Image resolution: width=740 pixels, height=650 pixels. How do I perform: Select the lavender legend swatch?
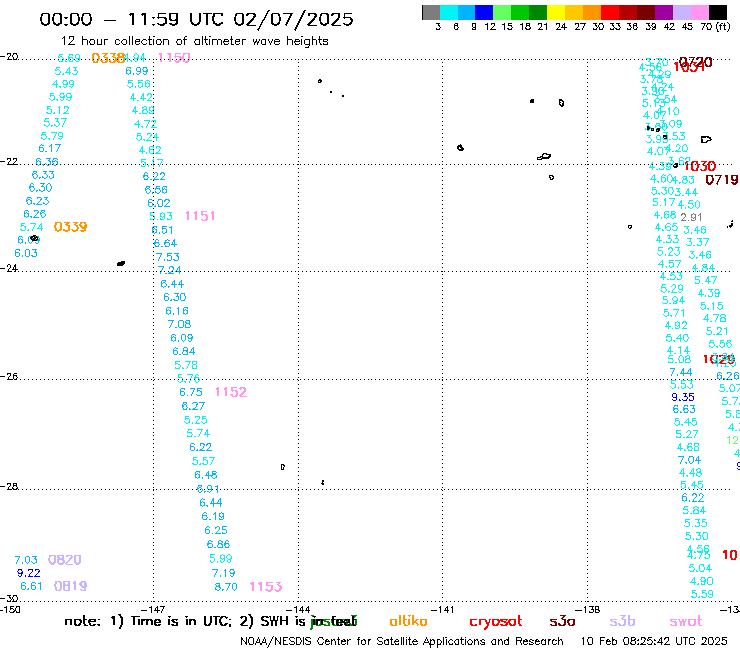(x=681, y=12)
